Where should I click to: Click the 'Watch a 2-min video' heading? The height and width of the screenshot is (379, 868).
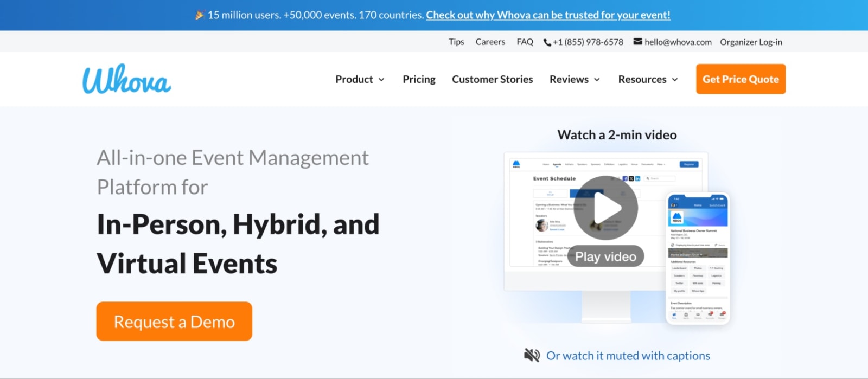pyautogui.click(x=617, y=135)
